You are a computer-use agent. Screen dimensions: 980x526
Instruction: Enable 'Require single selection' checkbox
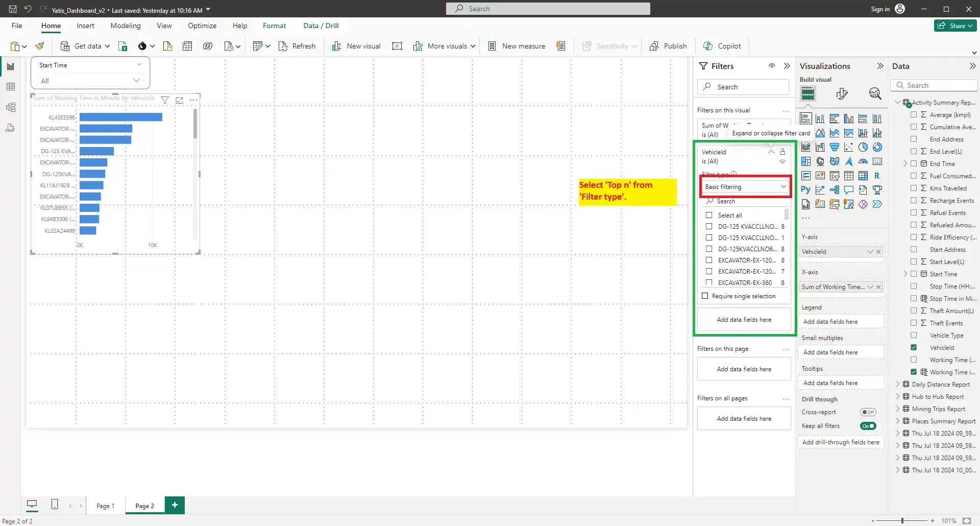tap(705, 296)
